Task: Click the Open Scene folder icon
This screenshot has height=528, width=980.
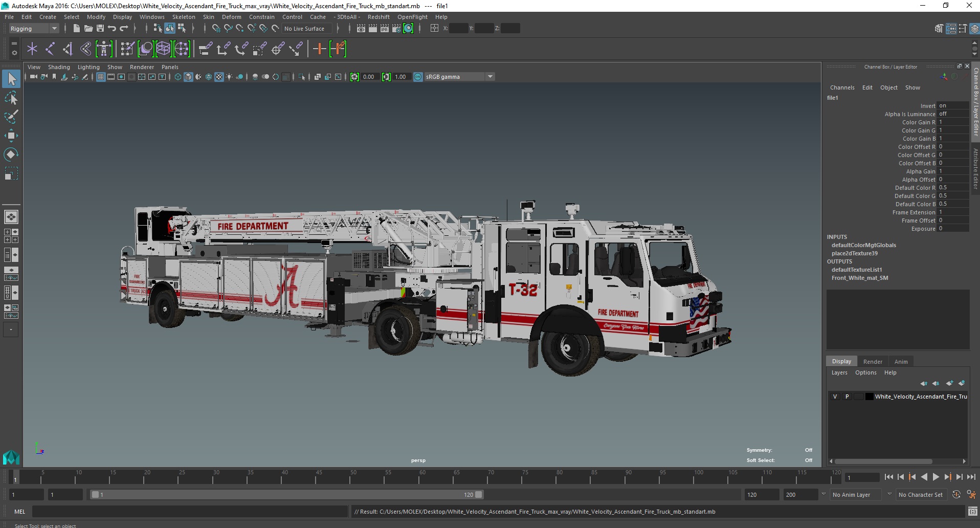Action: 88,28
